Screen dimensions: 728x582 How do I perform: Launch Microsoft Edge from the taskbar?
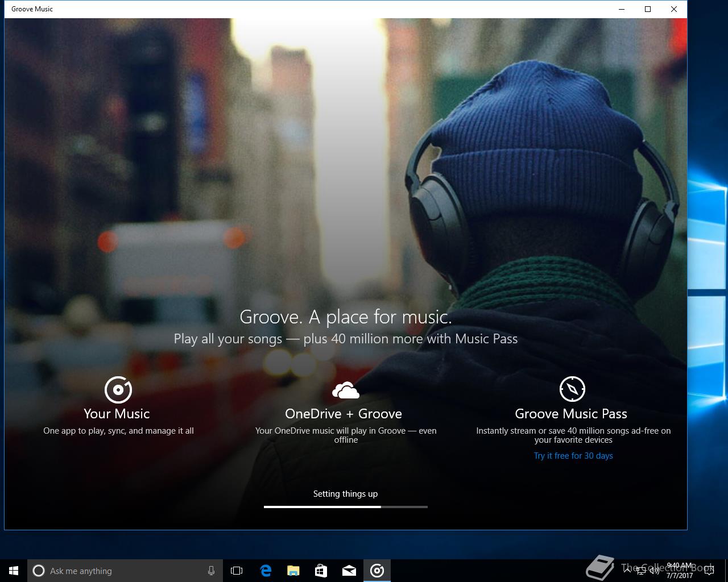(266, 571)
